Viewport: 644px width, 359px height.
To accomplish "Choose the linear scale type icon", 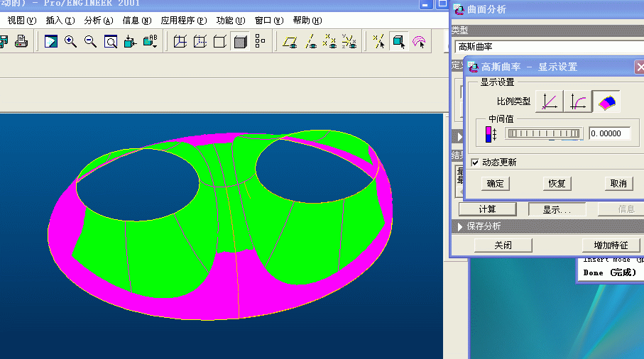I will (x=549, y=101).
